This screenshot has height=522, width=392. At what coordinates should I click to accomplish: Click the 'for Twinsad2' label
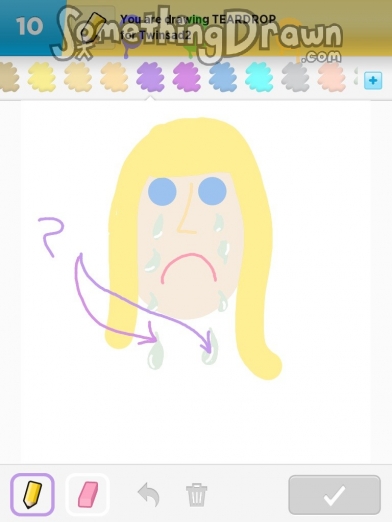tap(155, 35)
